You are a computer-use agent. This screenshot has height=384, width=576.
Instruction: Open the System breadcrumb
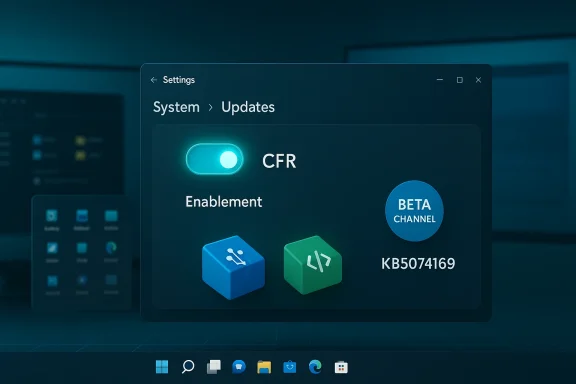tap(176, 107)
